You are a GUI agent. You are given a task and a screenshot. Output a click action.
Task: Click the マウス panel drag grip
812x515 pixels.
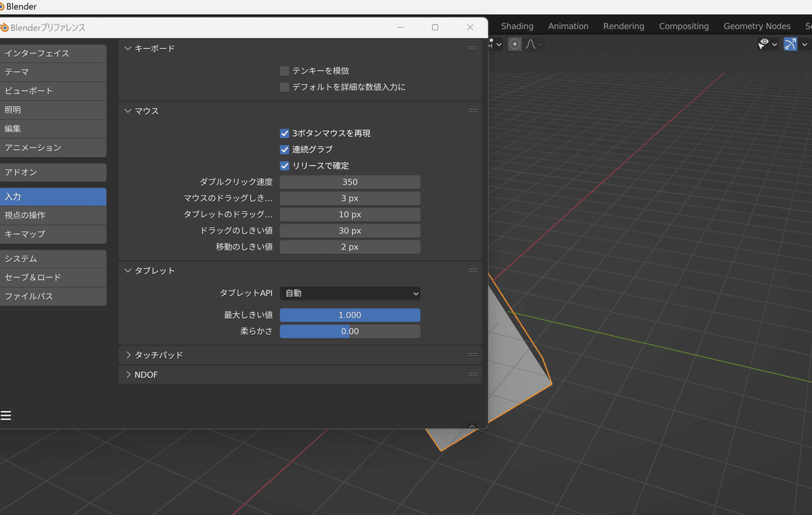[472, 111]
